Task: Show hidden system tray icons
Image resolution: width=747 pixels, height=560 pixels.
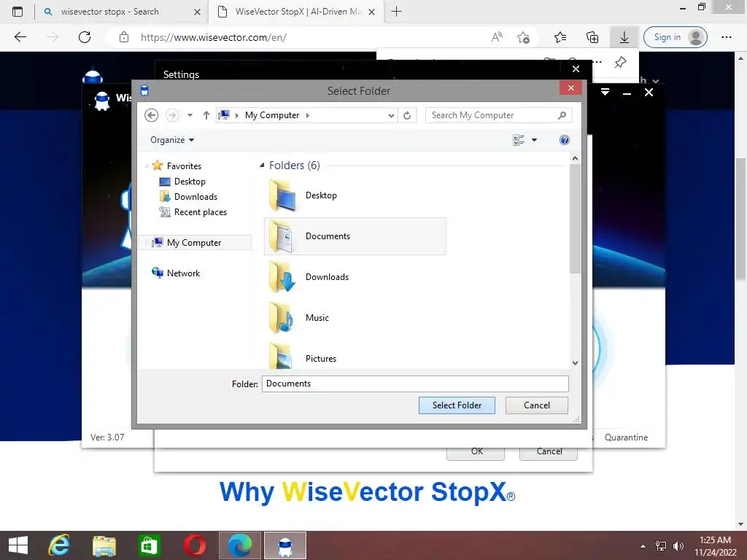Action: click(643, 546)
